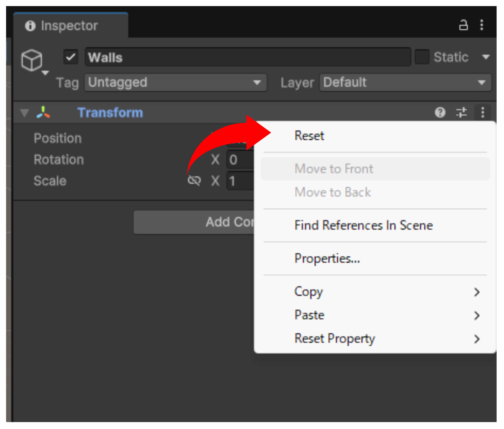Uncheck the Walls active checkbox

coord(71,57)
